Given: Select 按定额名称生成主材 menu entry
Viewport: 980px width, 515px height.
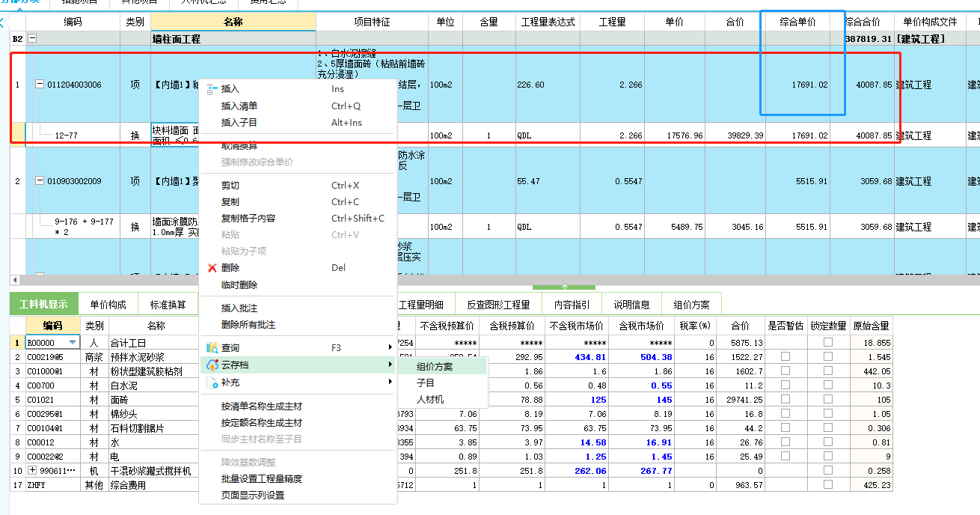Looking at the screenshot, I should 297,422.
